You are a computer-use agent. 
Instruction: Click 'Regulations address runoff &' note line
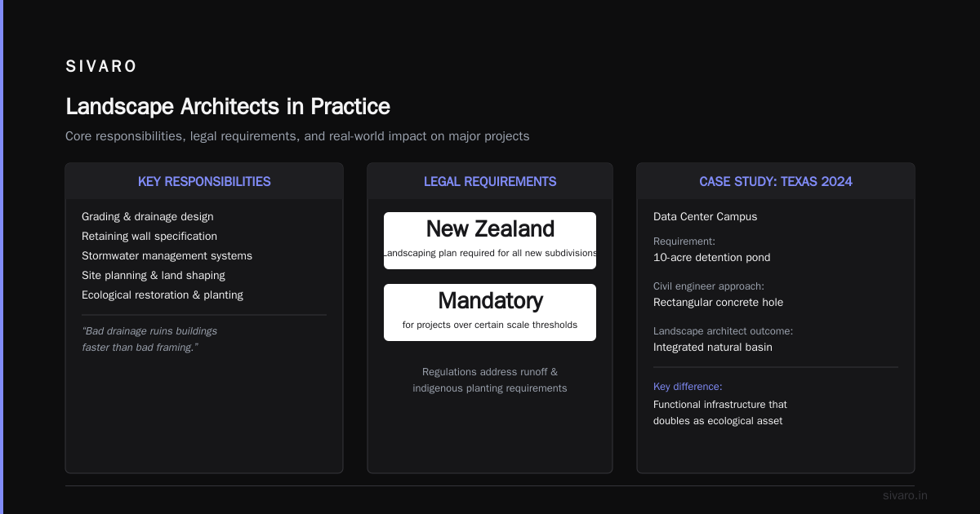click(490, 372)
